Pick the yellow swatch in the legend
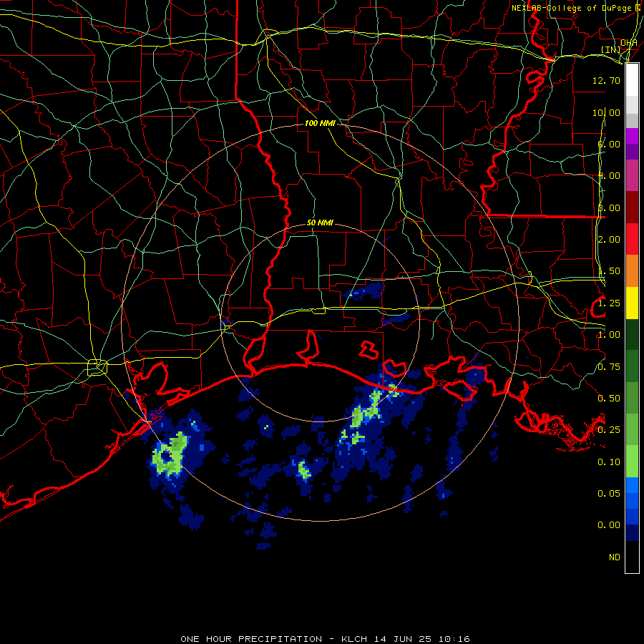Viewport: 644px width, 644px height. 632,303
